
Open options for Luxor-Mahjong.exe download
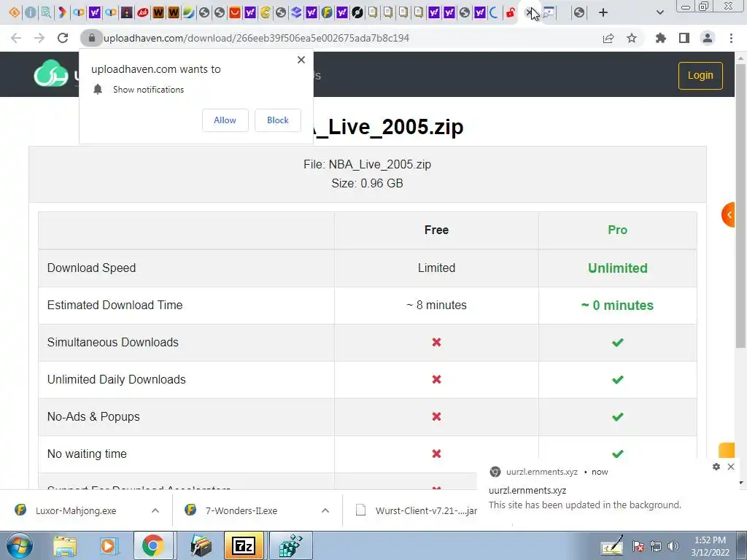point(155,510)
